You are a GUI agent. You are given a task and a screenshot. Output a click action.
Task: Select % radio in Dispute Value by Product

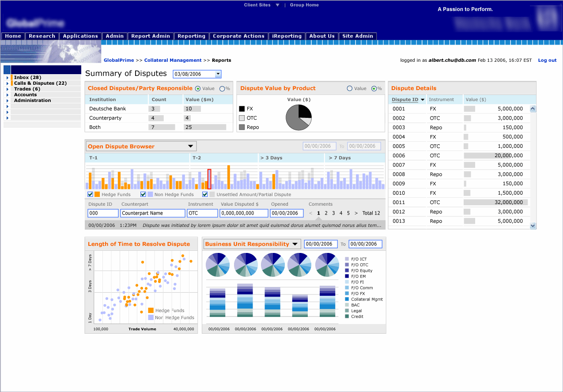[374, 88]
